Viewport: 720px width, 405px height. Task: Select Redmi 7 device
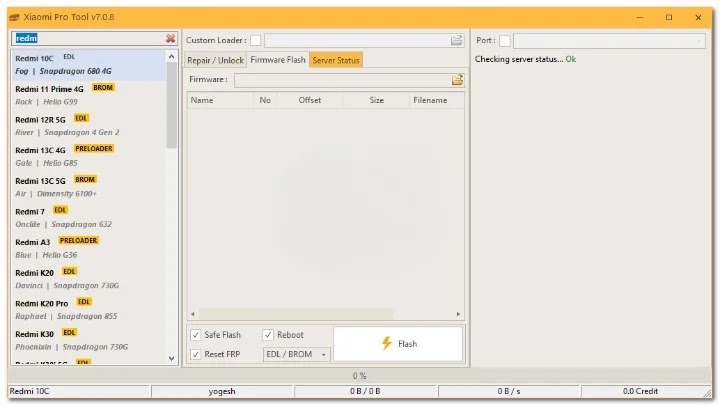[89, 218]
